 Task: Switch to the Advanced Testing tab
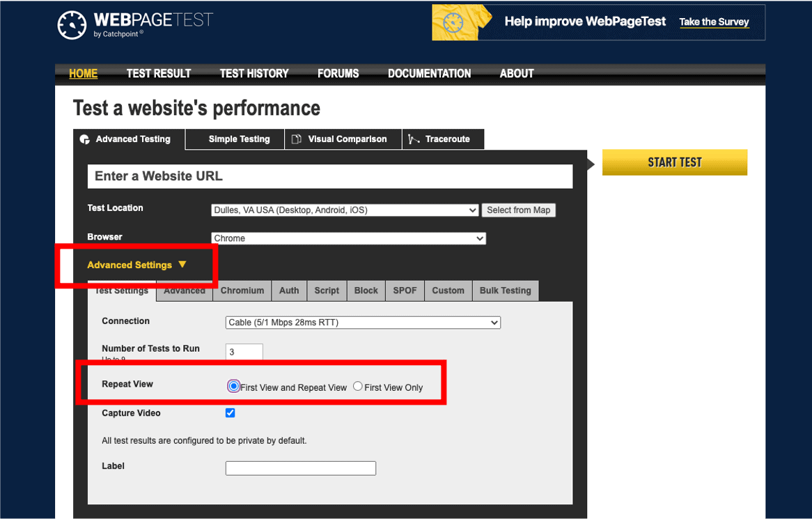pyautogui.click(x=129, y=139)
